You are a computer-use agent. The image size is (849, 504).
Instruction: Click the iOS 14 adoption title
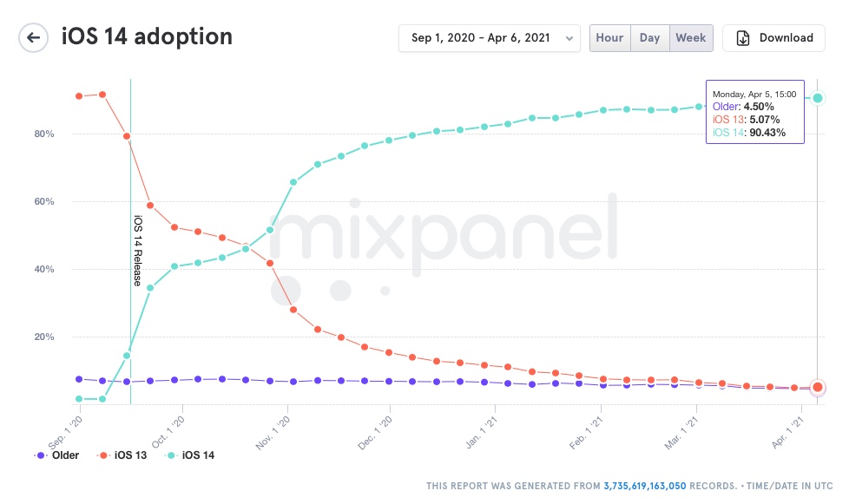coord(147,37)
